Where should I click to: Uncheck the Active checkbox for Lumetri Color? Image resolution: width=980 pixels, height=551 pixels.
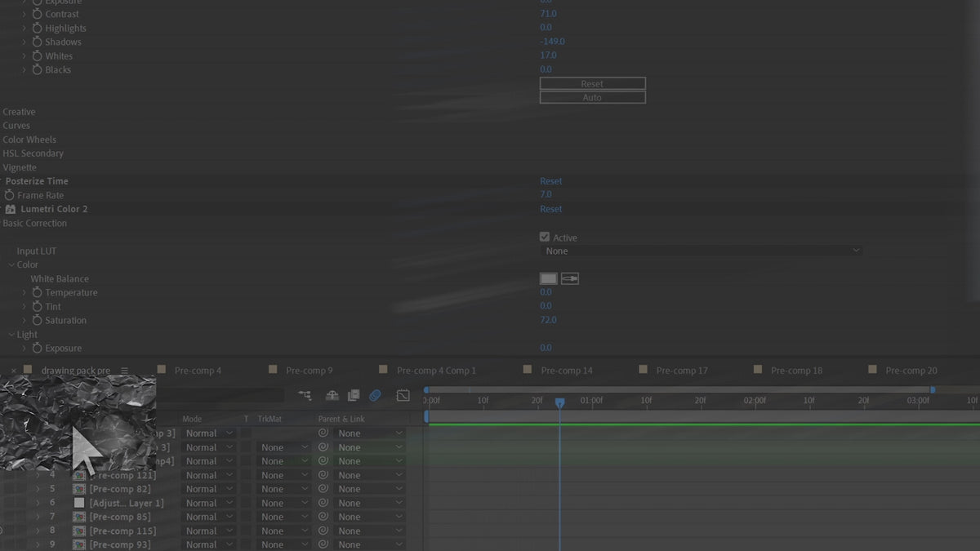544,237
